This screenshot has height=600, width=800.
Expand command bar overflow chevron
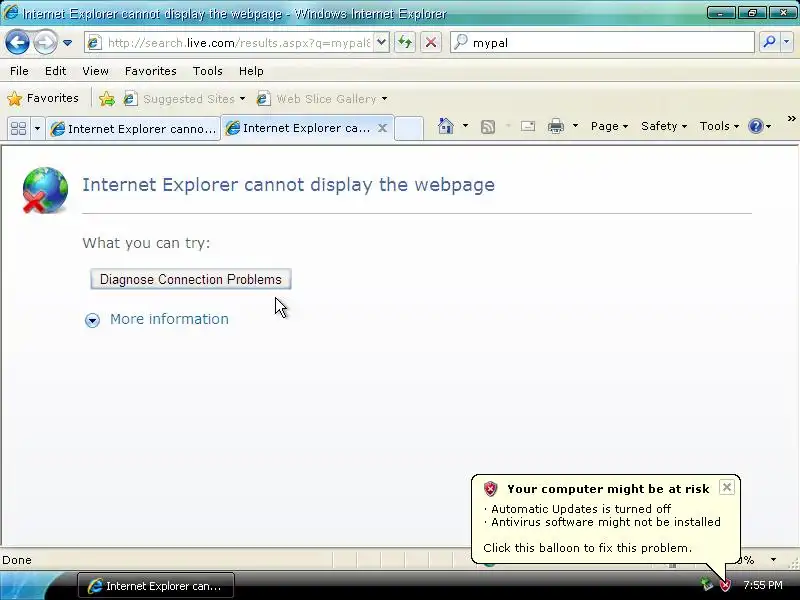[791, 118]
